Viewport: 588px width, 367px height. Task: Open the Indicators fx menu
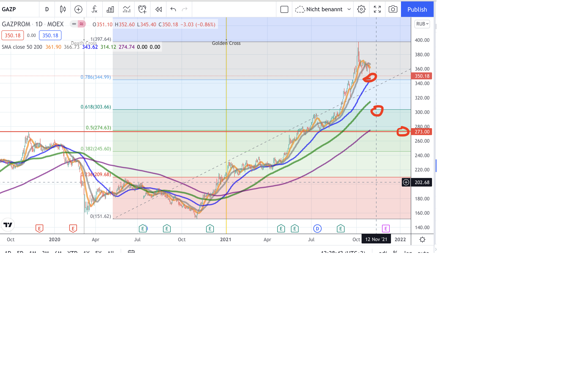(94, 9)
